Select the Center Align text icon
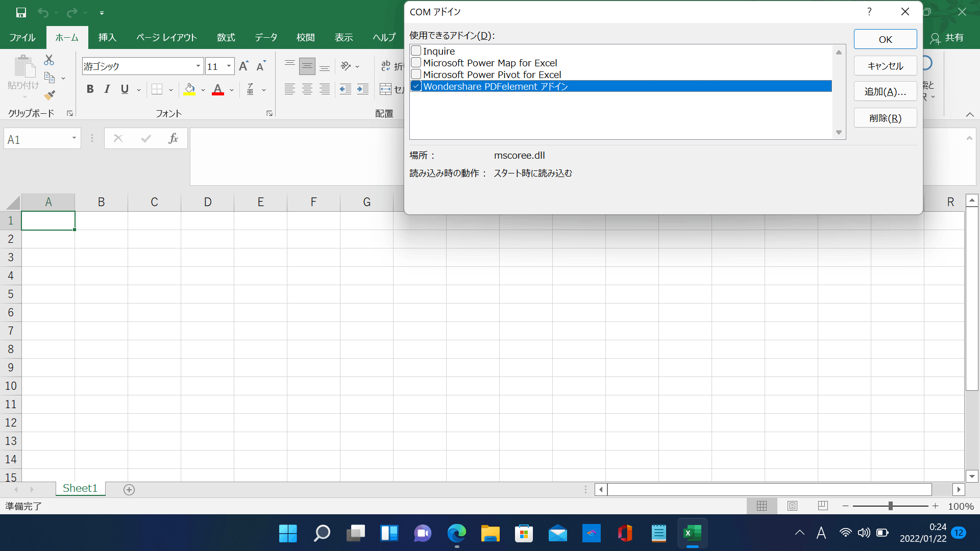 point(307,89)
